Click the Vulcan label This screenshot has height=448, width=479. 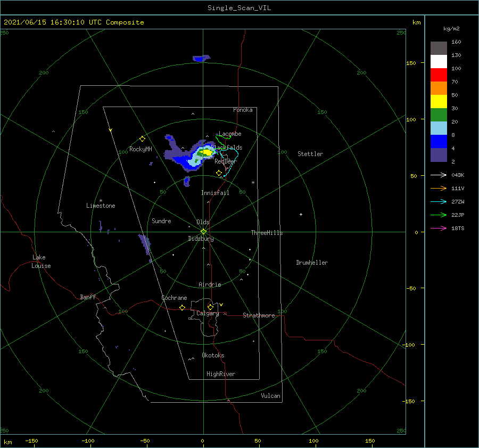click(270, 396)
